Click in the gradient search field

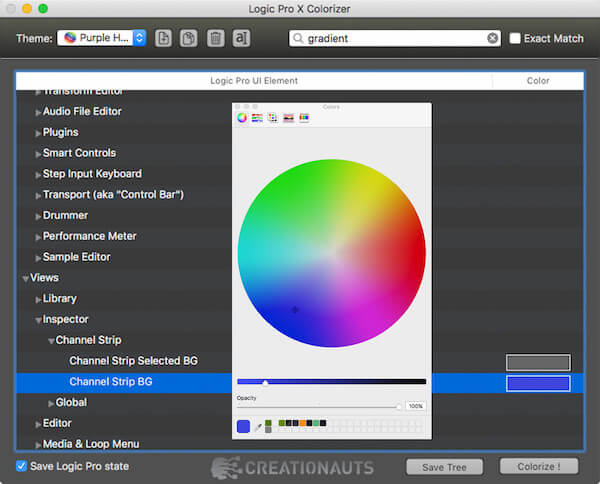click(396, 38)
